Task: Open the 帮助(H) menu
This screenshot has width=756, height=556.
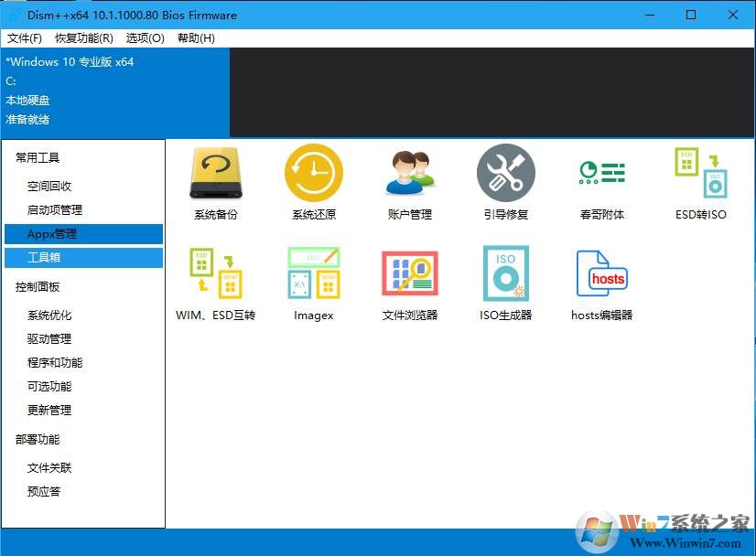Action: pos(196,38)
